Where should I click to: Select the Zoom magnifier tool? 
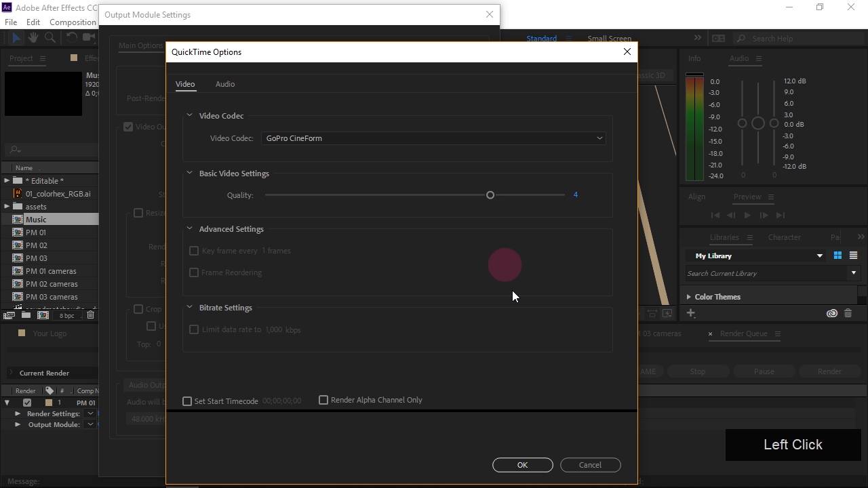click(50, 38)
